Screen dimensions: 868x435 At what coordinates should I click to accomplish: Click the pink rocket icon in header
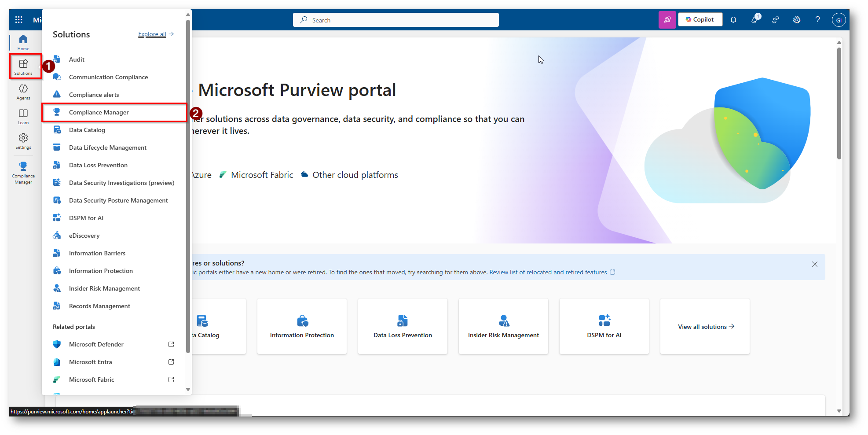pyautogui.click(x=667, y=20)
